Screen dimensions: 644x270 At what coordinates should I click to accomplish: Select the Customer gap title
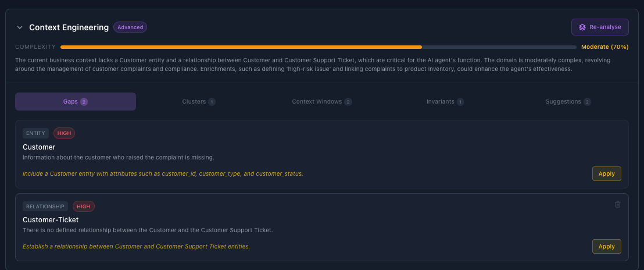click(x=39, y=147)
